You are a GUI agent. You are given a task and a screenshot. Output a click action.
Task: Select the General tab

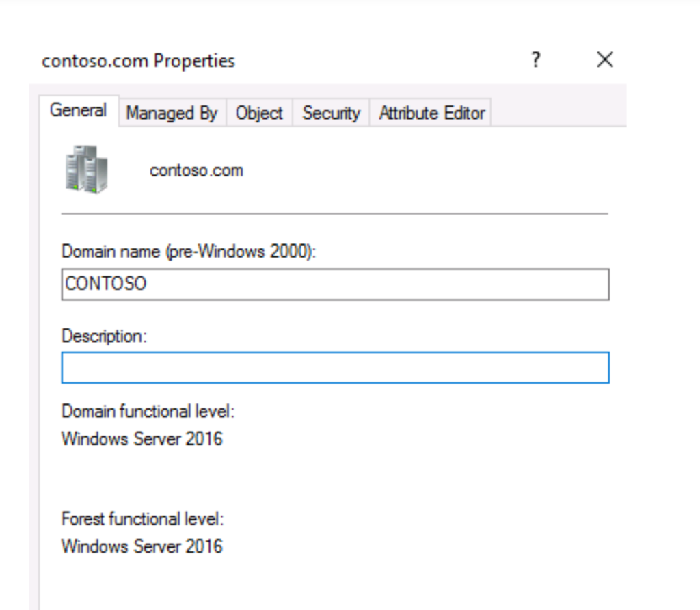tap(78, 111)
